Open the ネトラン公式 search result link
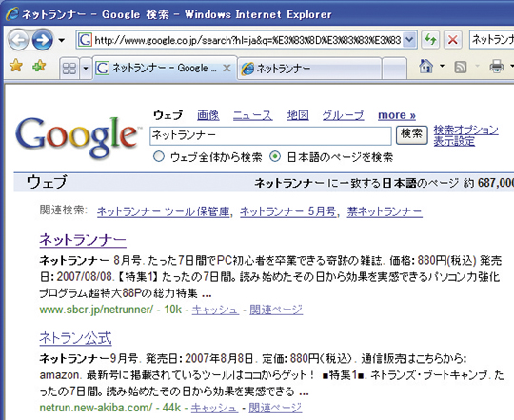Screen dimensions: 514x420 pos(76,338)
